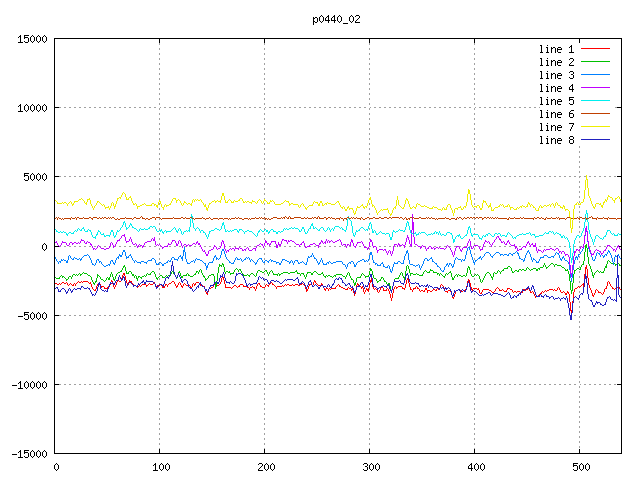Click the y-axis tick label 10000
Image resolution: width=640 pixels, height=480 pixels.
point(32,108)
